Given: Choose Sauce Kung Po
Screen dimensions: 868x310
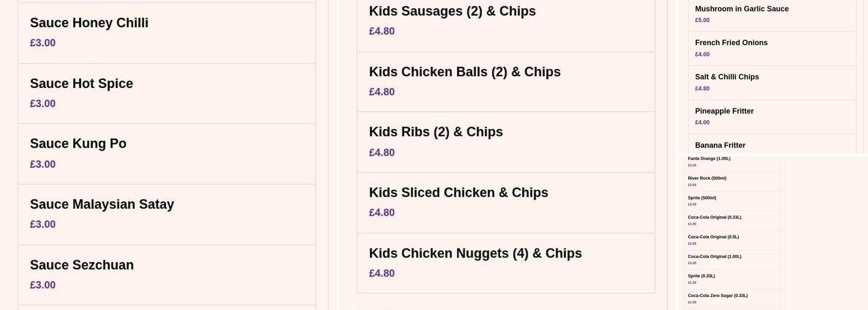Looking at the screenshot, I should coord(166,154).
